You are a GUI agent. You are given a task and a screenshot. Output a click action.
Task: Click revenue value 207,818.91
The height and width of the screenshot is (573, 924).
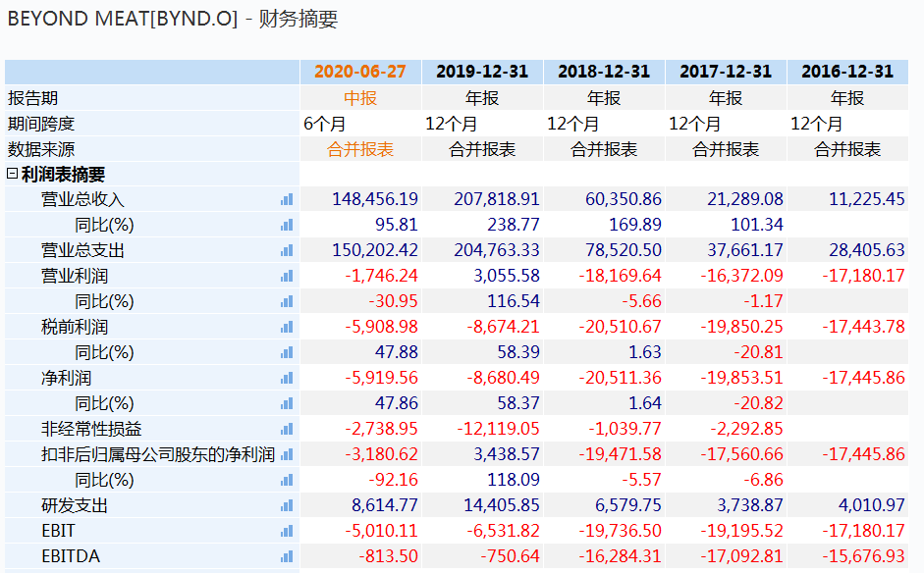coord(496,199)
